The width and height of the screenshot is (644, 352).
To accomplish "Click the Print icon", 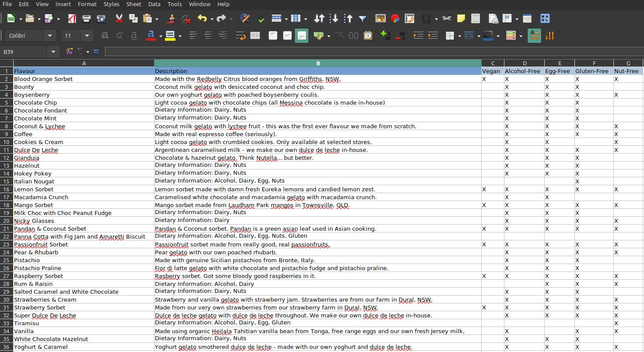I will (87, 18).
